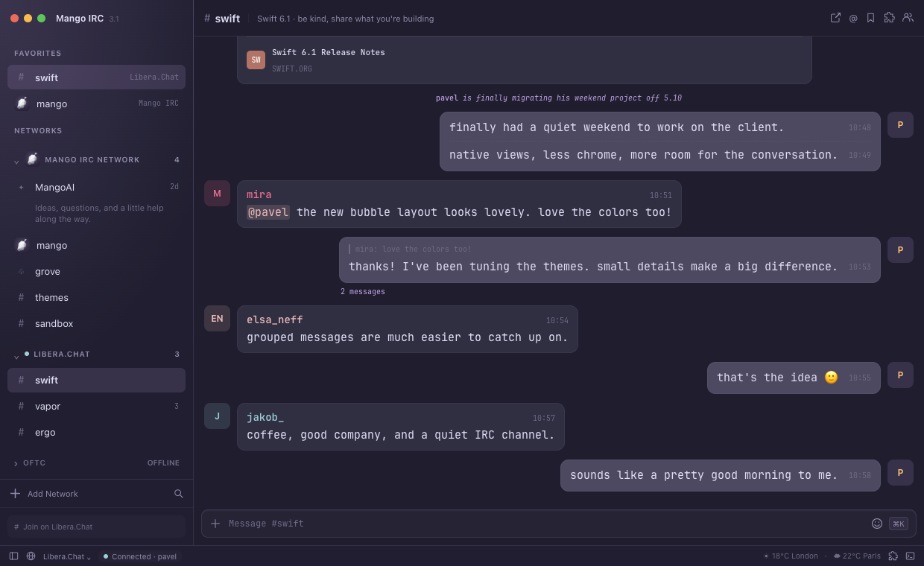Click the 'sounds like a pretty good morning' message
This screenshot has width=924, height=566.
[x=720, y=475]
